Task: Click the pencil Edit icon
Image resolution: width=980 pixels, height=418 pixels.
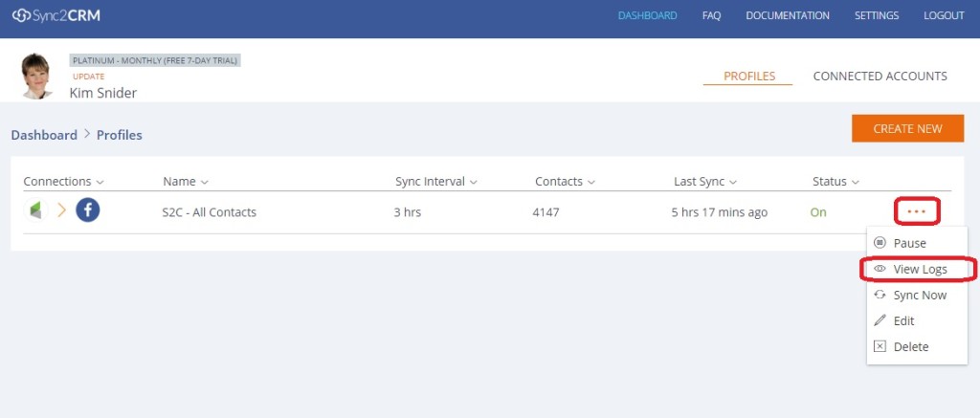Action: [x=880, y=320]
